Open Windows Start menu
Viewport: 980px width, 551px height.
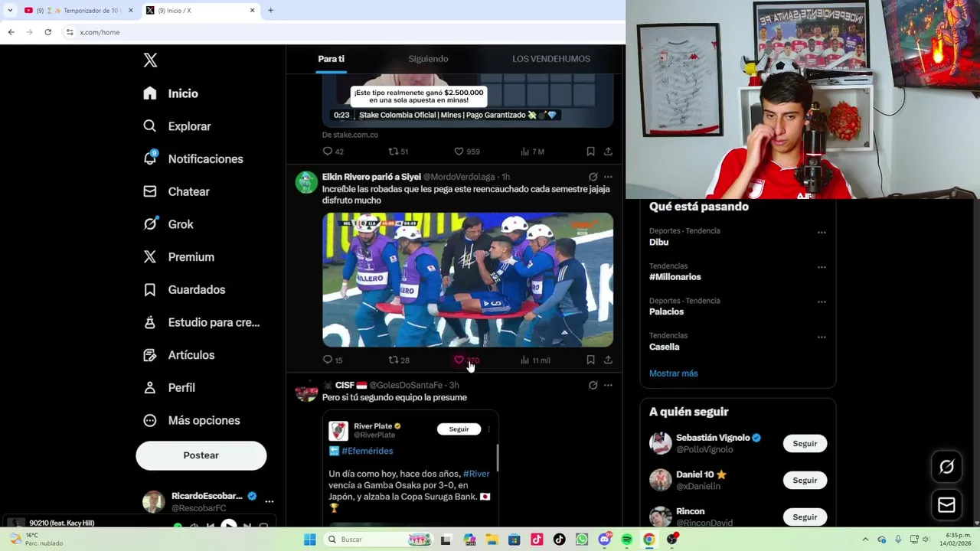click(309, 540)
